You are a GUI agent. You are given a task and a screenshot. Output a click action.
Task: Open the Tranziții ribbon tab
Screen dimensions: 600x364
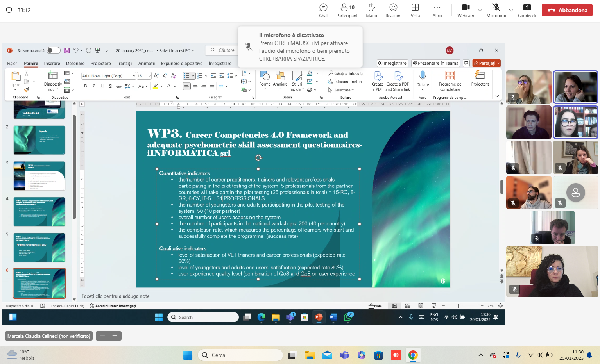click(125, 64)
